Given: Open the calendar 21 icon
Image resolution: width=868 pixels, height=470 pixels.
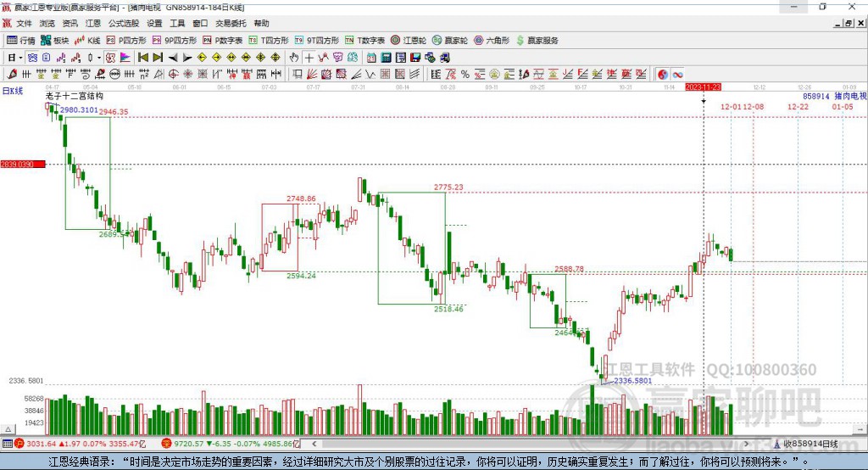Looking at the screenshot, I should (x=371, y=58).
